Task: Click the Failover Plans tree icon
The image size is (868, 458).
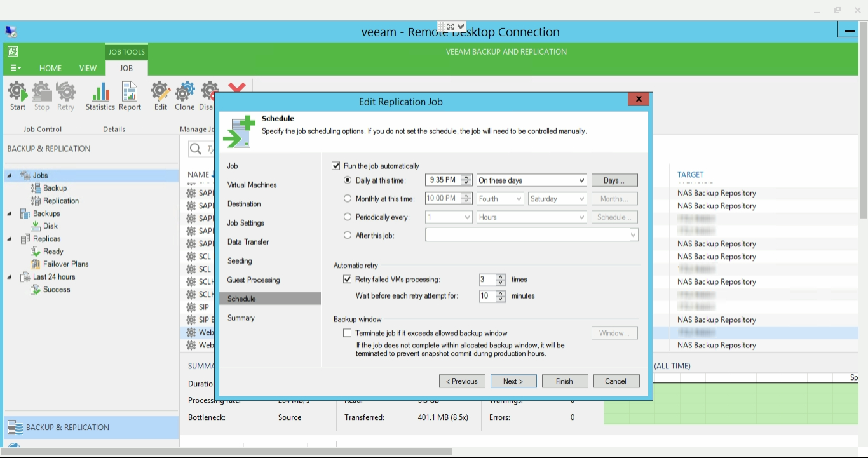Action: 36,264
